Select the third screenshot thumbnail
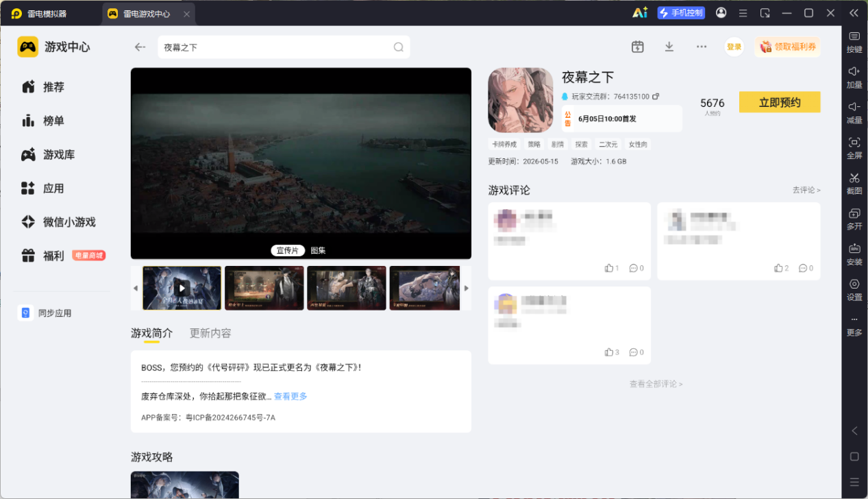Image resolution: width=868 pixels, height=499 pixels. tap(347, 288)
